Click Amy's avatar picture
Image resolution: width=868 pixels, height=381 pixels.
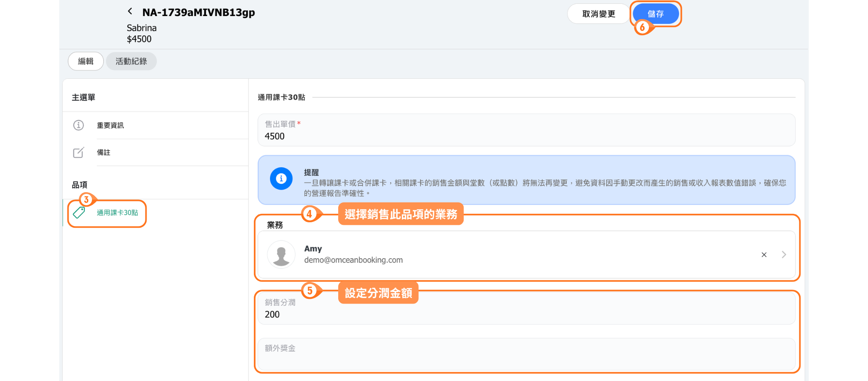(281, 254)
